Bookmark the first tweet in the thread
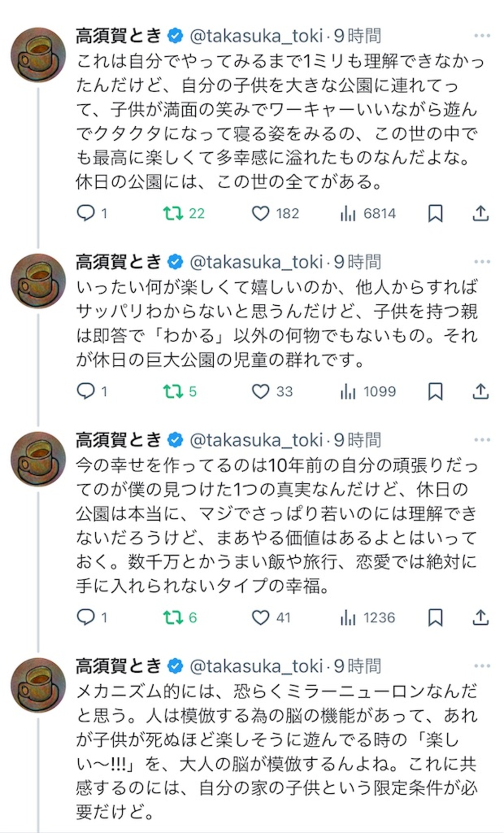The height and width of the screenshot is (833, 504). click(435, 213)
